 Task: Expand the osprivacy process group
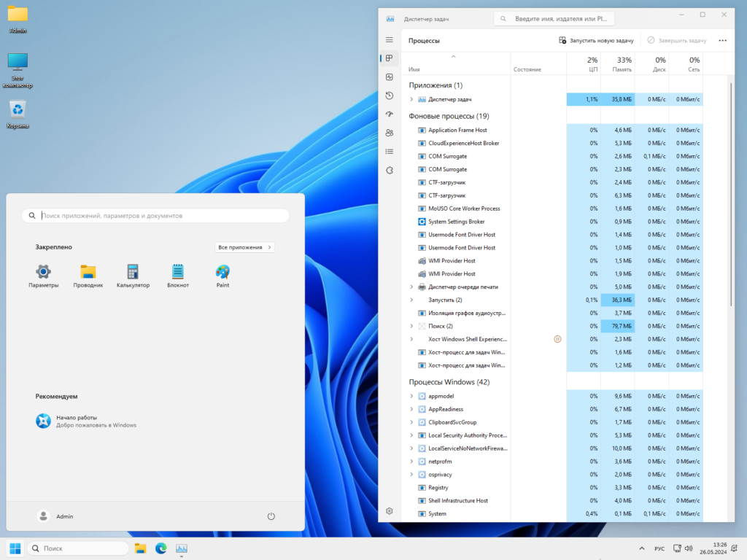point(411,475)
